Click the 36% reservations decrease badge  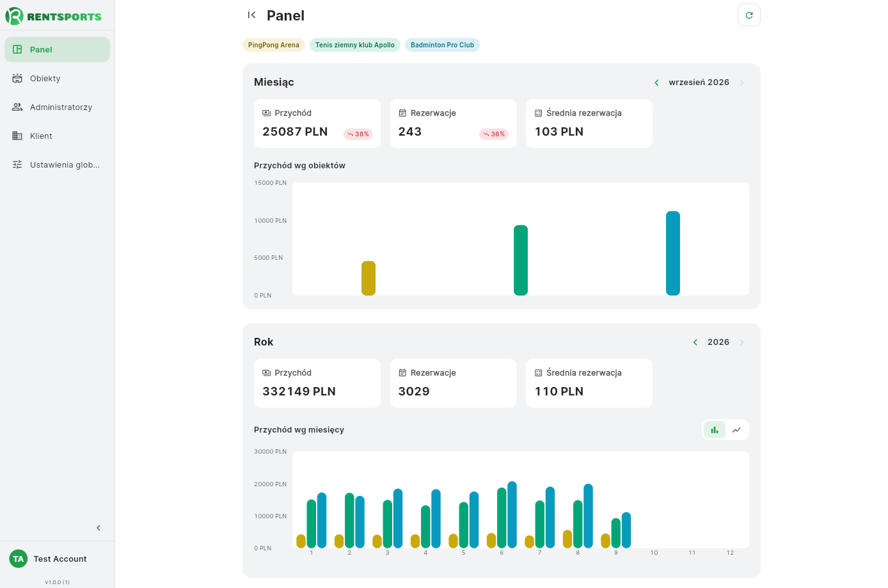(x=494, y=134)
